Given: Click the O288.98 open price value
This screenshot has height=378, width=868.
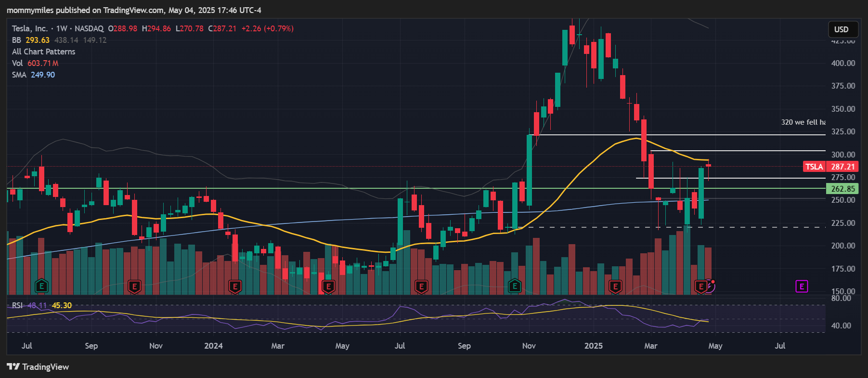Looking at the screenshot, I should click(123, 28).
